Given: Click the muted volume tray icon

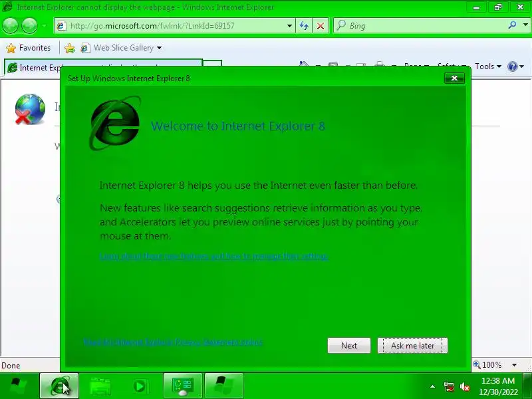Looking at the screenshot, I should coord(464,386).
